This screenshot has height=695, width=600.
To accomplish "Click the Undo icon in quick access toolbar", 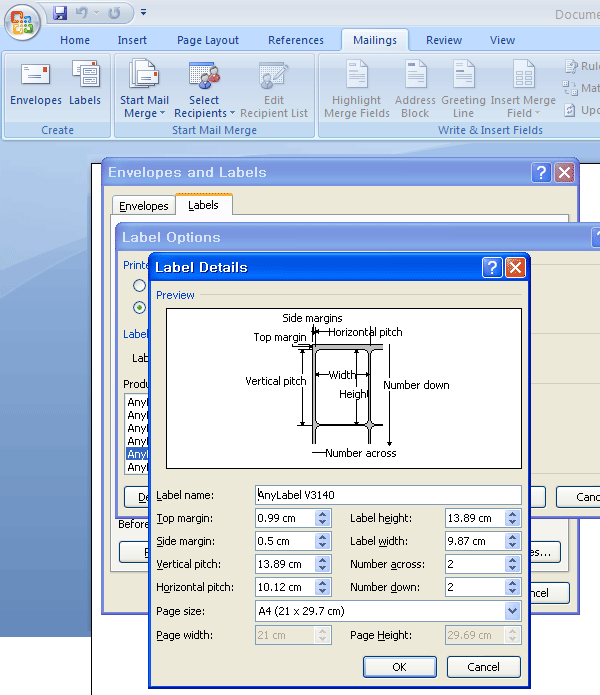I will (81, 13).
